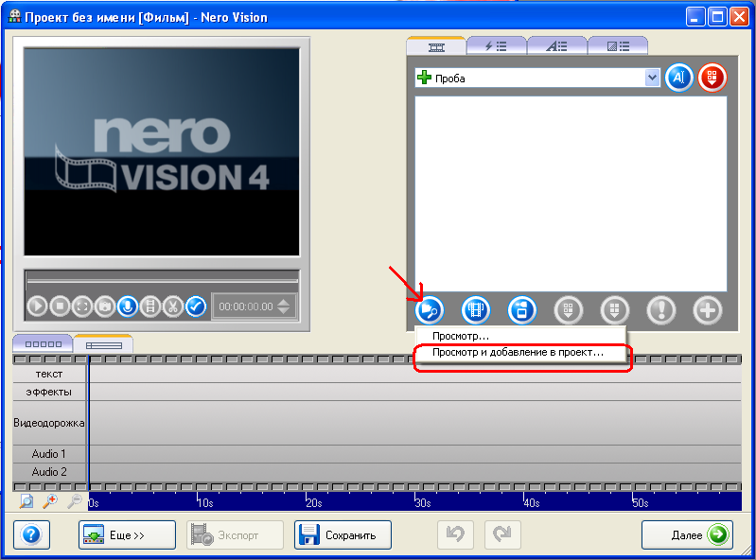Screen dimensions: 756x560
Task: Click the Еще >> button
Action: click(128, 534)
